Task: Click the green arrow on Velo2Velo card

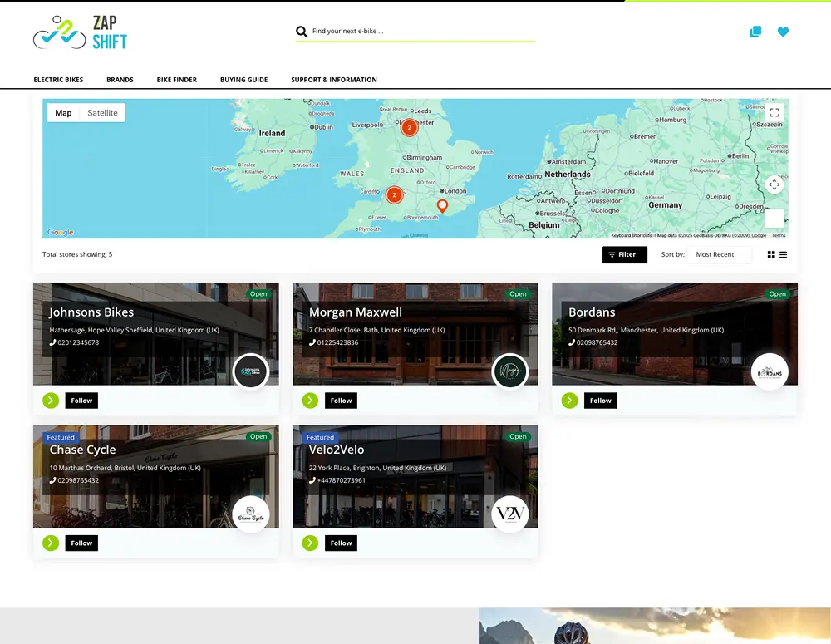Action: click(x=309, y=543)
